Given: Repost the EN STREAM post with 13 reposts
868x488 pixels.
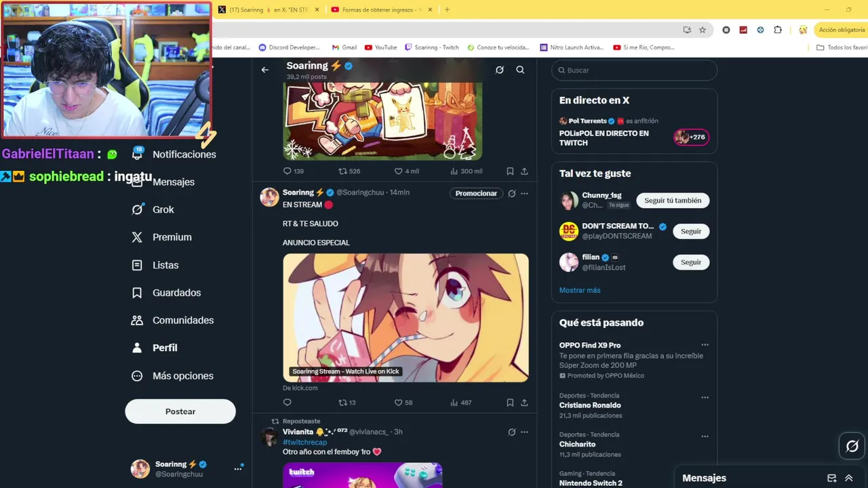Looking at the screenshot, I should [342, 403].
